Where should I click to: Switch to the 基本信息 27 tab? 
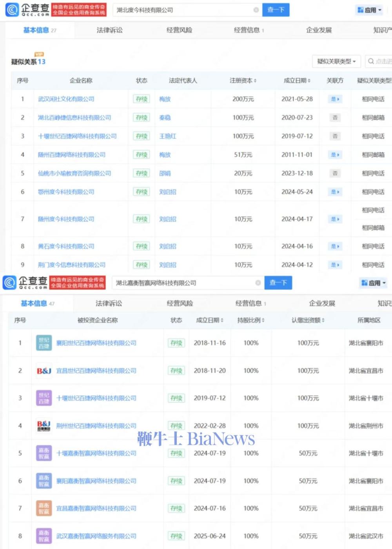pyautogui.click(x=40, y=30)
